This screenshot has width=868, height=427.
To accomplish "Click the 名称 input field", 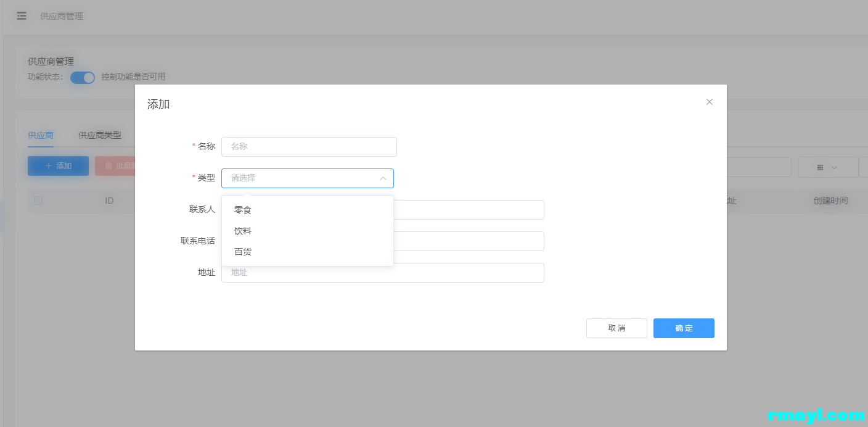I will [309, 147].
